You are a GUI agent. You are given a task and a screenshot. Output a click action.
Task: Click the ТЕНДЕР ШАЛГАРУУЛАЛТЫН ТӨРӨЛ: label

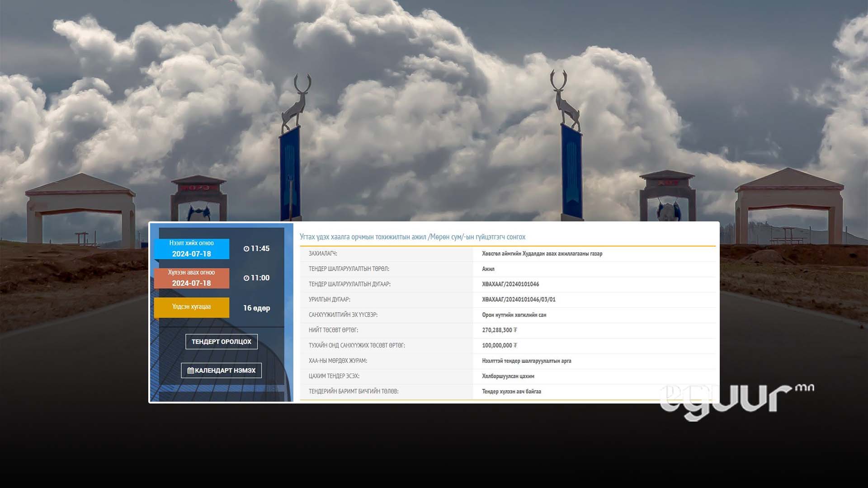click(349, 269)
